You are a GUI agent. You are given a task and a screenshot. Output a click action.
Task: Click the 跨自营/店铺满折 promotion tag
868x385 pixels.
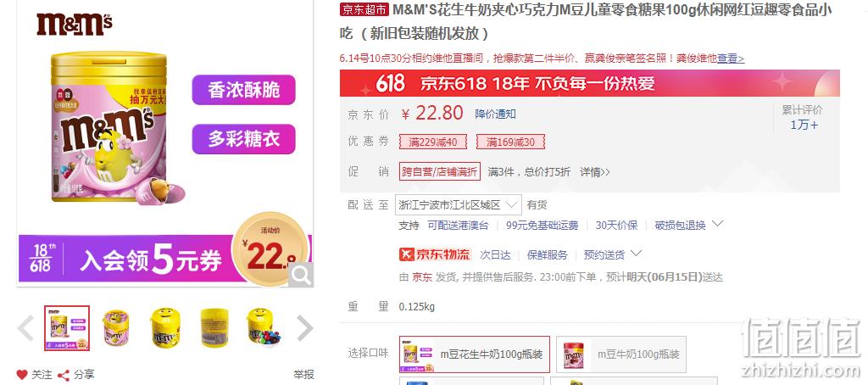coord(440,172)
